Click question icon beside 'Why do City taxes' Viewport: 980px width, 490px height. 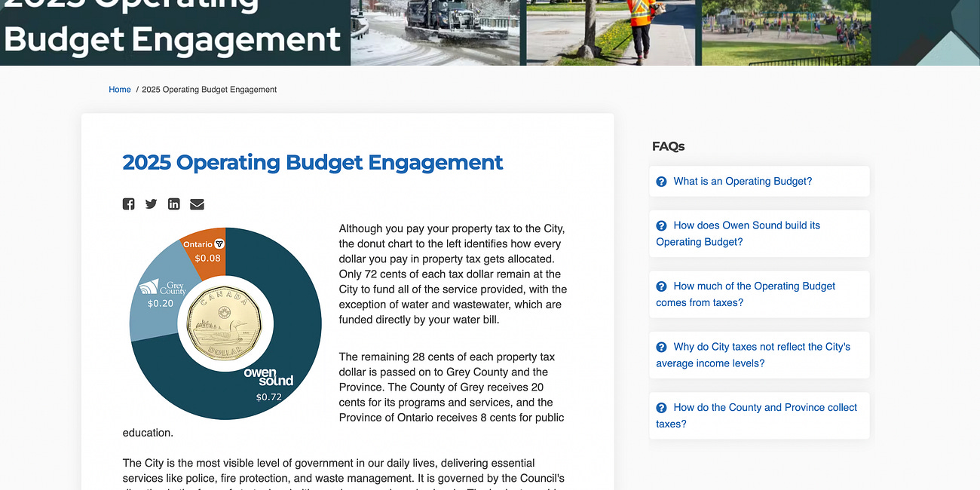point(661,347)
